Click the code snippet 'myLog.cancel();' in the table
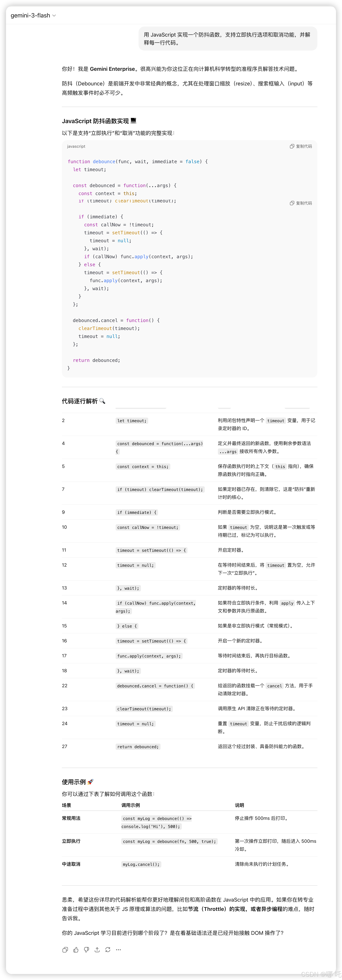 point(141,864)
